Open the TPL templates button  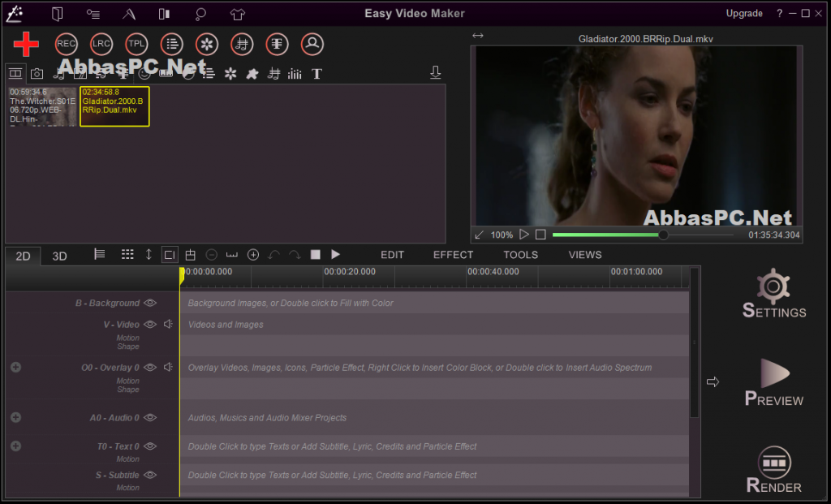(x=136, y=44)
